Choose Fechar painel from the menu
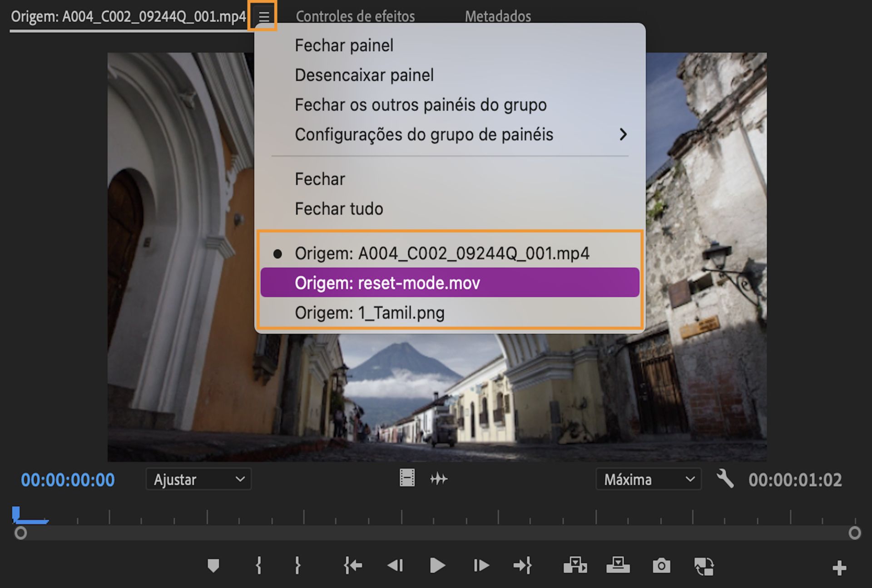872x588 pixels. click(344, 45)
